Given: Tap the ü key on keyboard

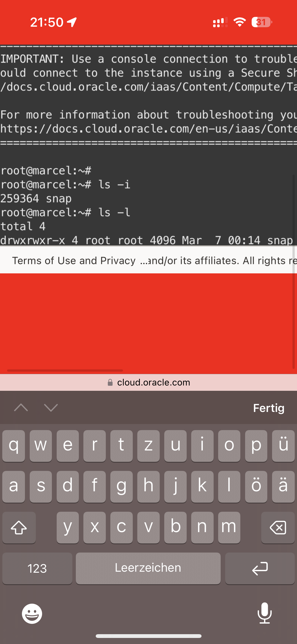Looking at the screenshot, I should [283, 446].
